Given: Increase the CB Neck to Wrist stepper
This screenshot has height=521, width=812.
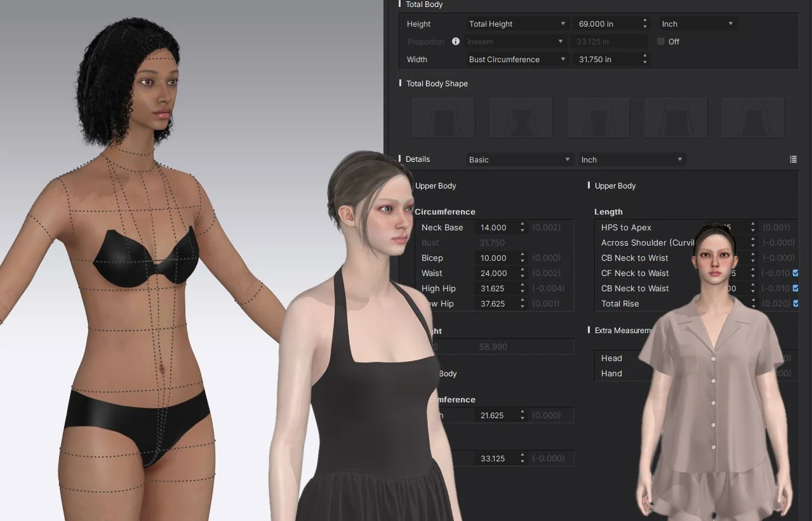Looking at the screenshot, I should point(753,254).
